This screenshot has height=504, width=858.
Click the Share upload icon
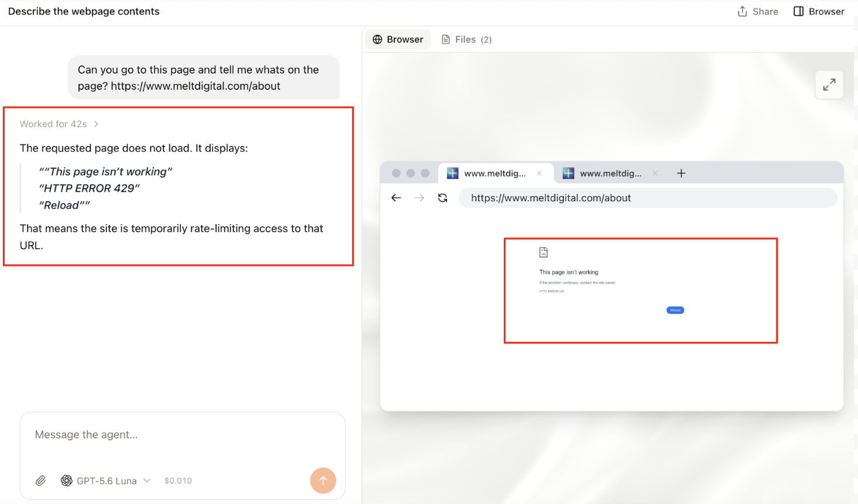(742, 12)
